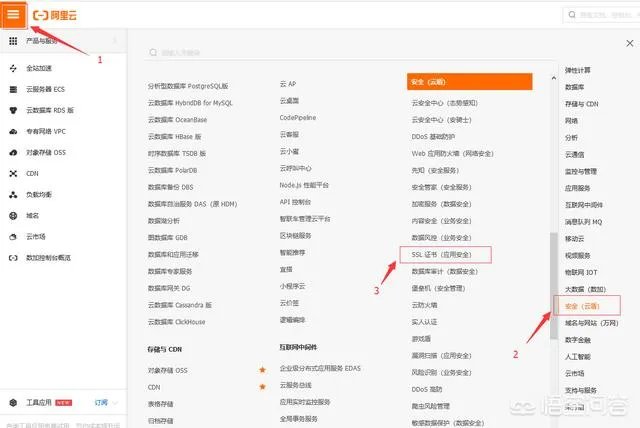This screenshot has width=640, height=428.
Task: Open 区块链服务 link
Action: pyautogui.click(x=296, y=235)
